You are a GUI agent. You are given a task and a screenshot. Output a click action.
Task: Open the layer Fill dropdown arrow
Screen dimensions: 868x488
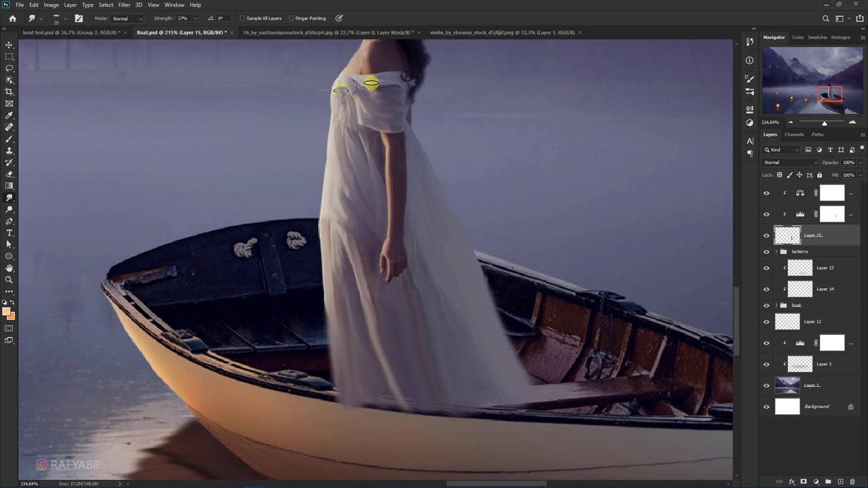[860, 175]
